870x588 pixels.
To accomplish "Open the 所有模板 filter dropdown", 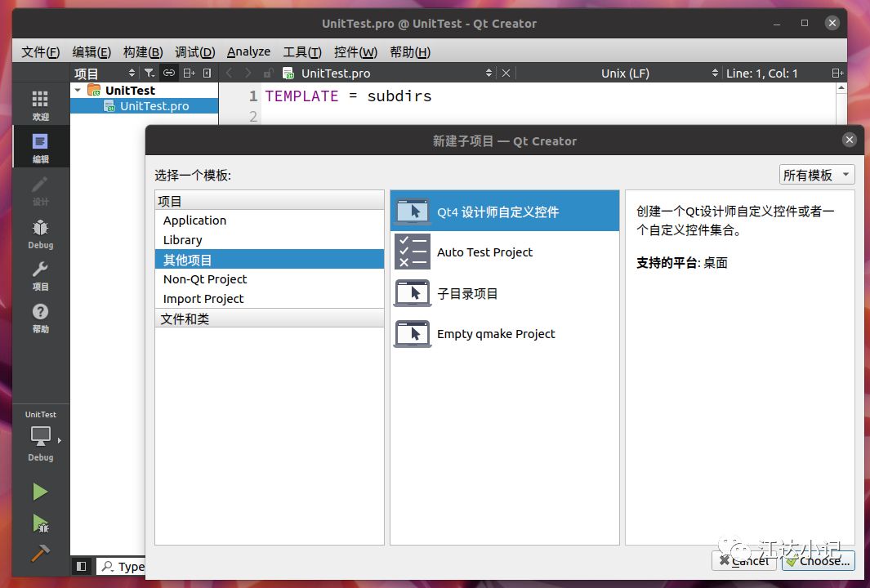I will point(817,175).
